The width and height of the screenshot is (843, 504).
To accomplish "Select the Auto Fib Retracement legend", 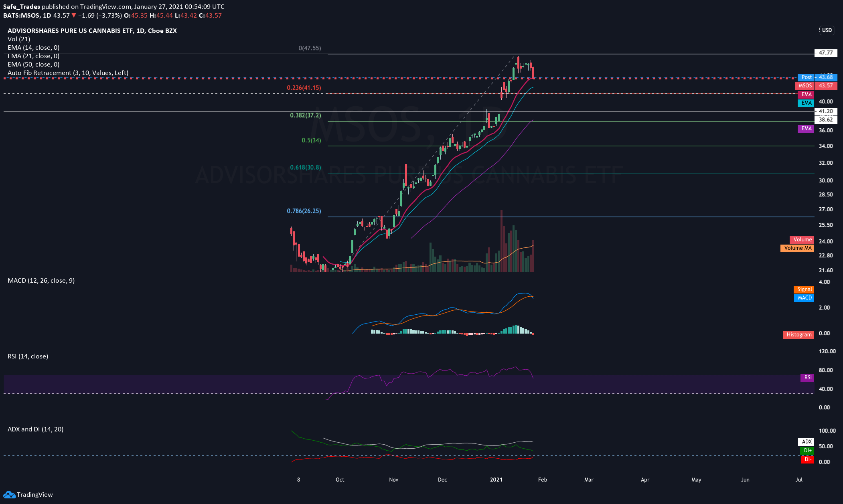I will point(68,73).
